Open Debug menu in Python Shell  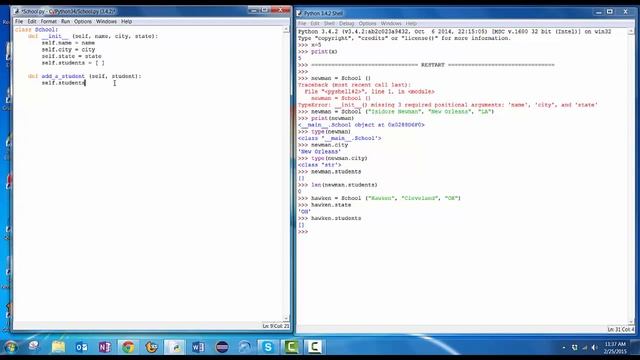(x=347, y=24)
